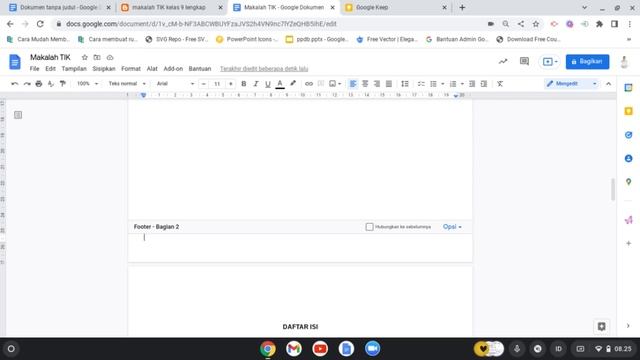Open the Add-on menu
This screenshot has height=360, width=640.
pos(173,69)
